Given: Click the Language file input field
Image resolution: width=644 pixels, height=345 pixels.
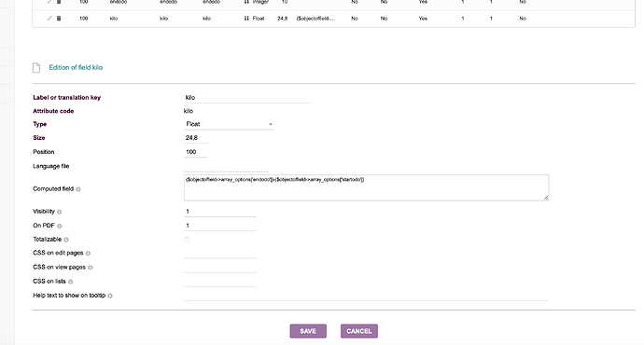Looking at the screenshot, I should click(x=226, y=166).
